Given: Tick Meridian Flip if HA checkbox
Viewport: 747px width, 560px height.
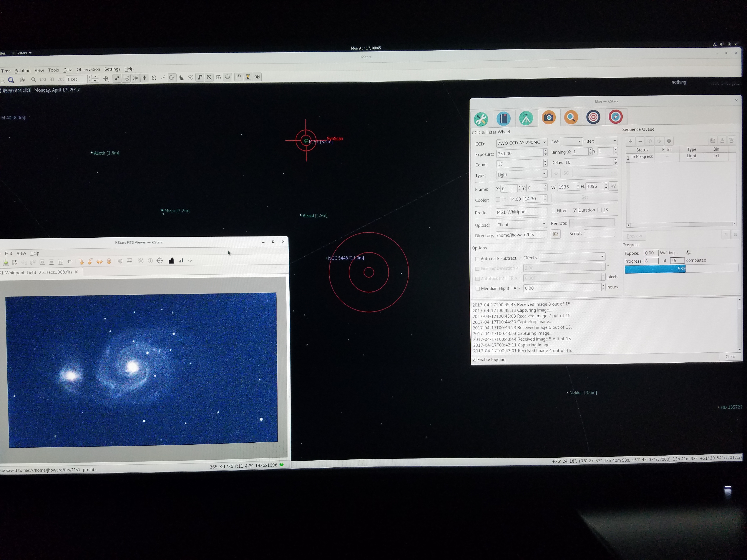Looking at the screenshot, I should [477, 289].
